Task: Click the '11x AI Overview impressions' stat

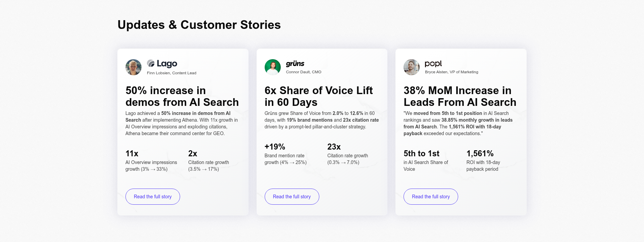Action: tap(151, 161)
